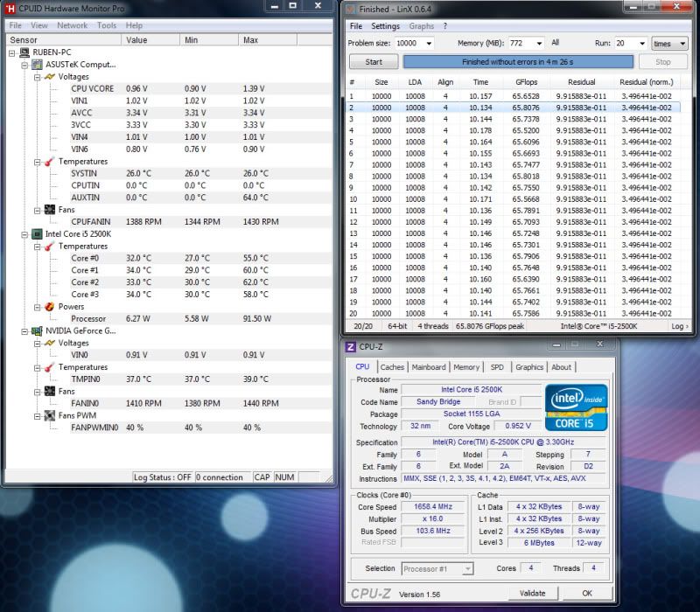Switch to the SPD tab in CPU-Z

click(497, 367)
